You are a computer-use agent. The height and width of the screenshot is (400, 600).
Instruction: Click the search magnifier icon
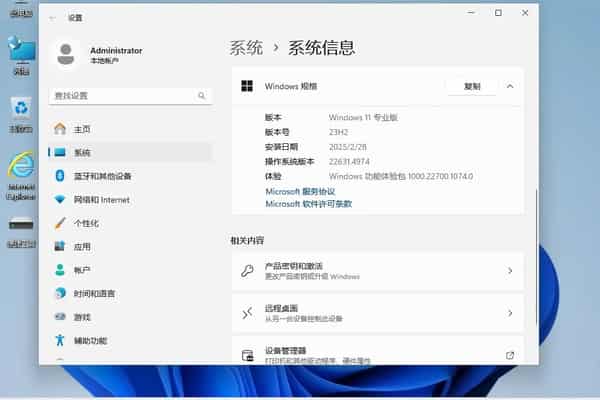click(x=202, y=95)
